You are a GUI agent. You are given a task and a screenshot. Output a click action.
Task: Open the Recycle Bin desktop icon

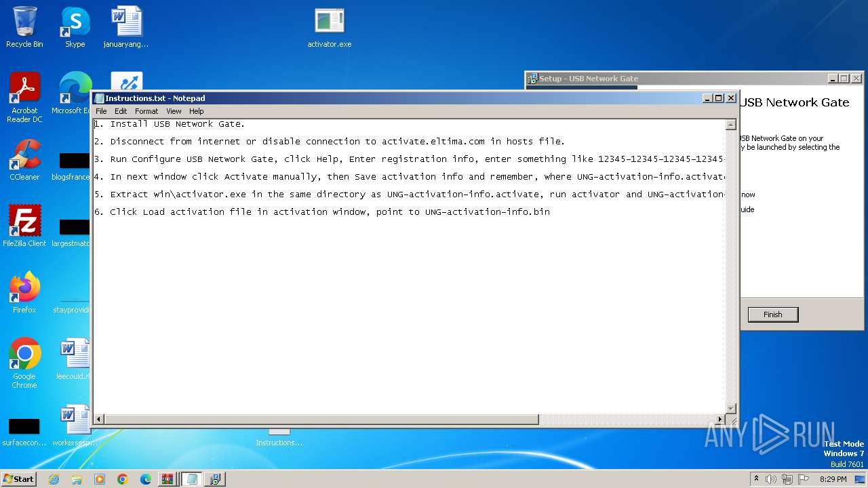click(x=24, y=27)
